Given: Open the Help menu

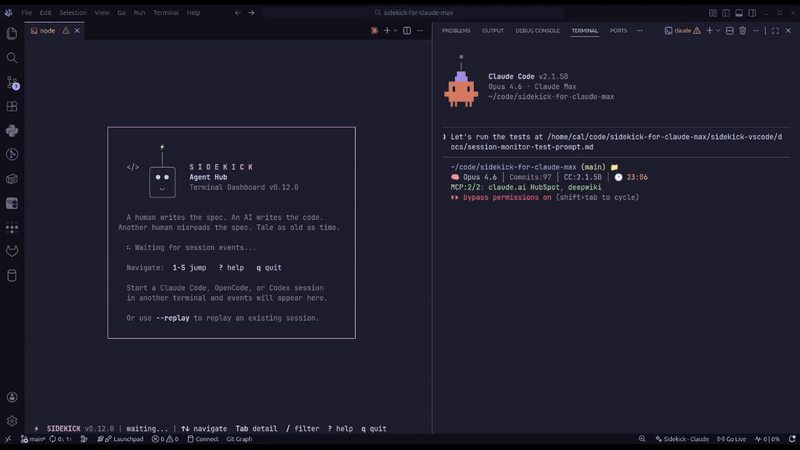Looking at the screenshot, I should point(193,13).
